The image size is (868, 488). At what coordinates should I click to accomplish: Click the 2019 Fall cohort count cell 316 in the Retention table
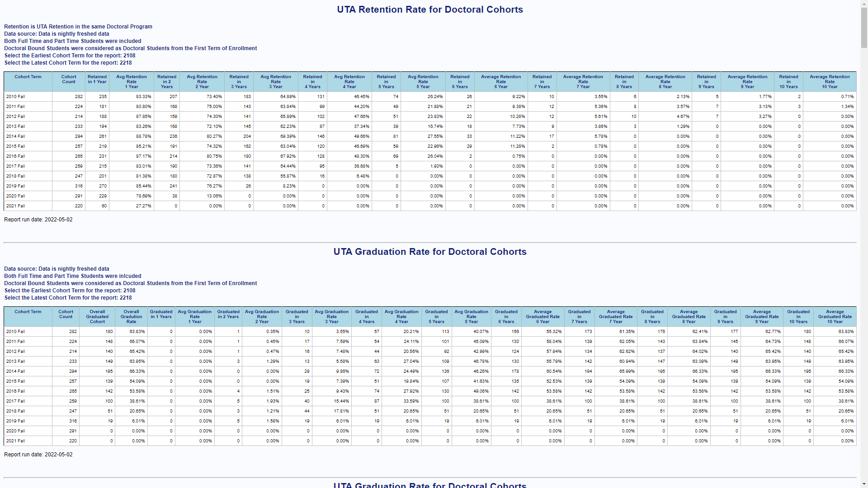79,186
